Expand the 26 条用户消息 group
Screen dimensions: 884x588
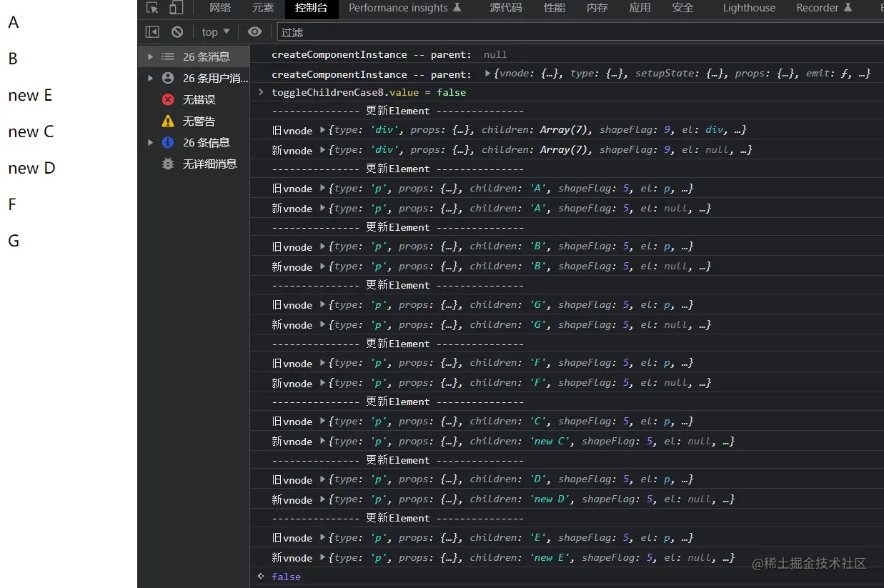(150, 78)
